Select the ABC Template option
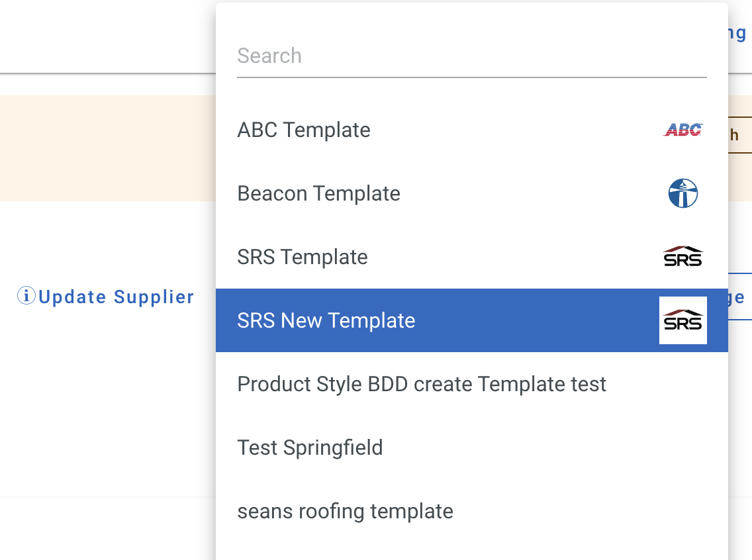Viewport: 752px width, 560px height. (304, 130)
